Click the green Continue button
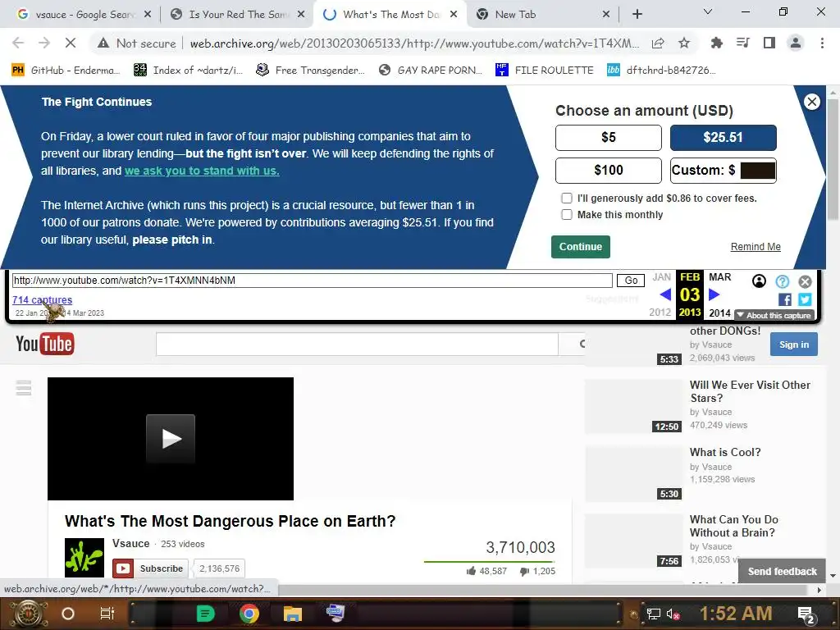The height and width of the screenshot is (630, 840). pyautogui.click(x=580, y=247)
